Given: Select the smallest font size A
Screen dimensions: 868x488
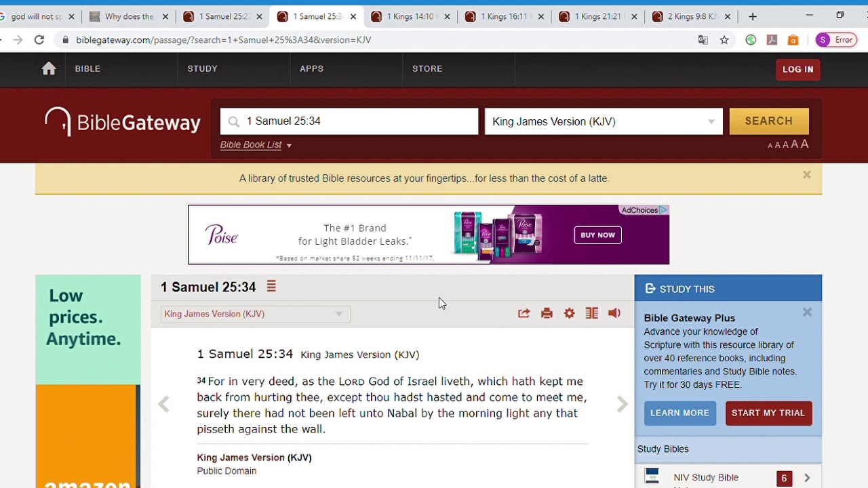Looking at the screenshot, I should pos(770,146).
